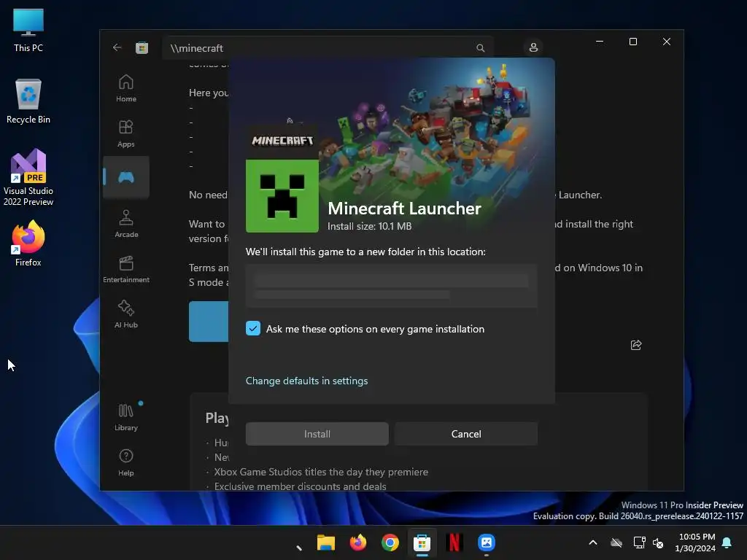This screenshot has width=747, height=560.
Task: Open the Recycle Bin desktop icon
Action: click(x=28, y=101)
